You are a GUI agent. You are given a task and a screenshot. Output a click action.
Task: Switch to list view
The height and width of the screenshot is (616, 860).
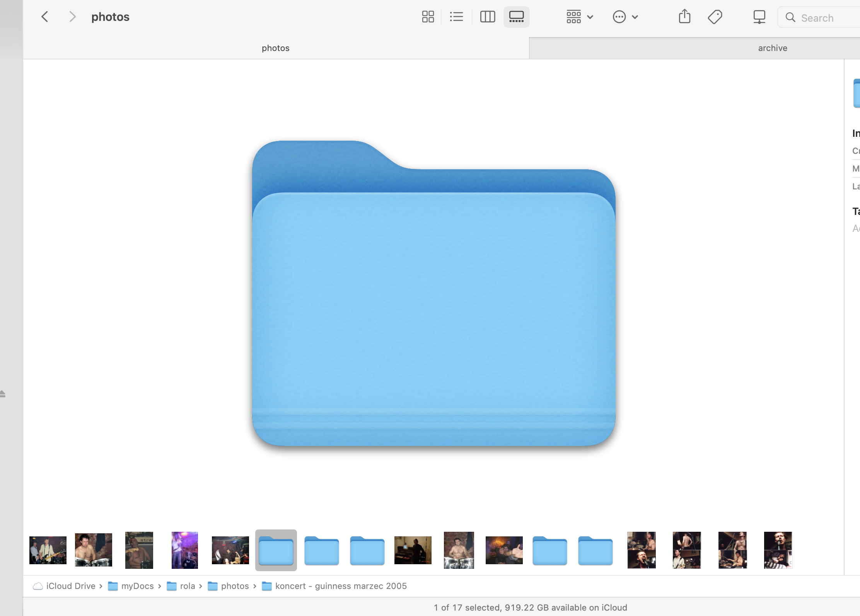(x=456, y=17)
